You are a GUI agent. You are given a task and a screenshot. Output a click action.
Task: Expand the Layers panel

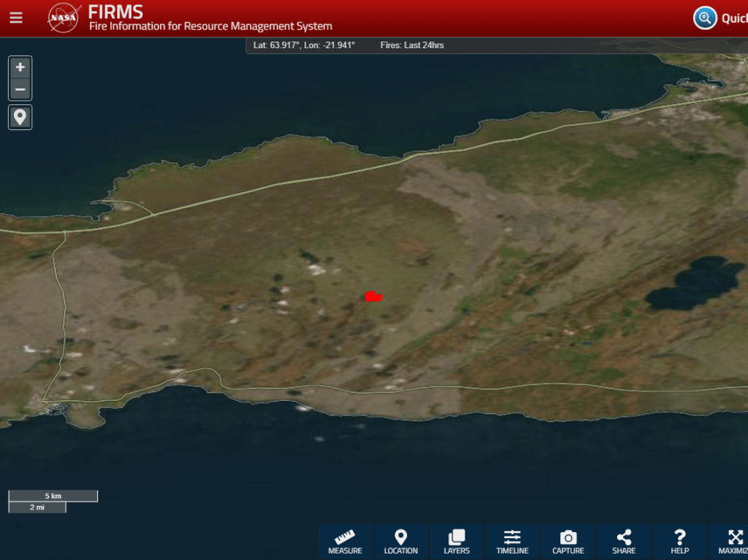pyautogui.click(x=457, y=542)
